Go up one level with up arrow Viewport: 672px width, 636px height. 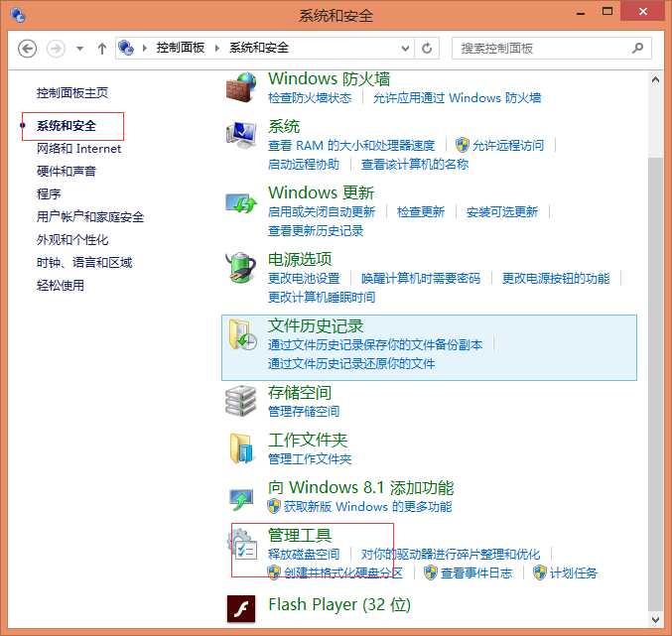101,49
